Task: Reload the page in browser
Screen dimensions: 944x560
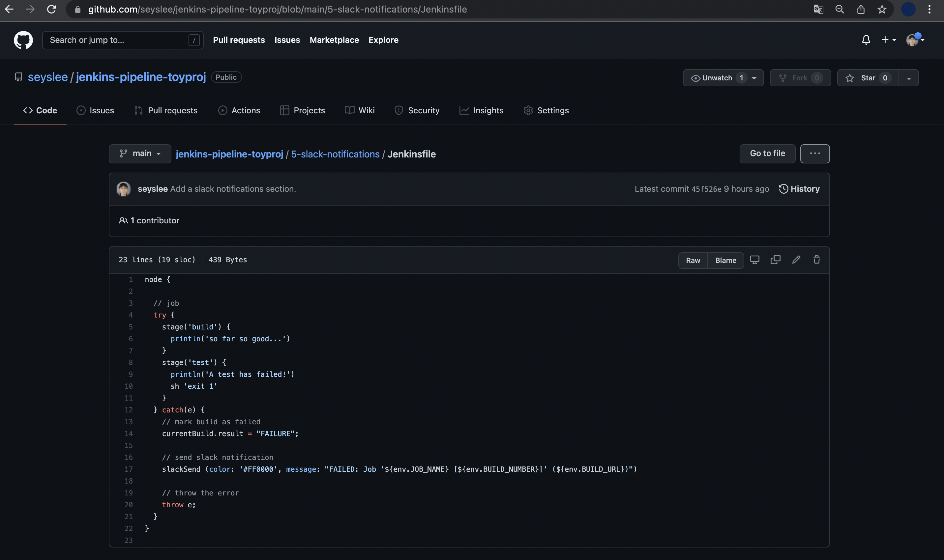Action: 52,10
